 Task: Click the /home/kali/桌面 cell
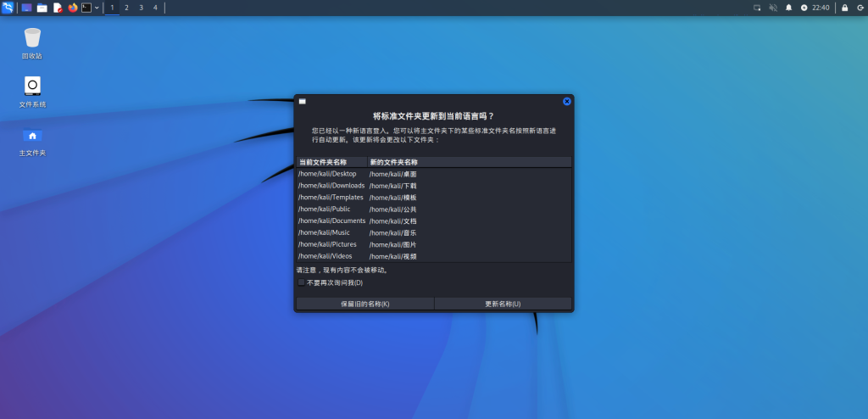393,174
